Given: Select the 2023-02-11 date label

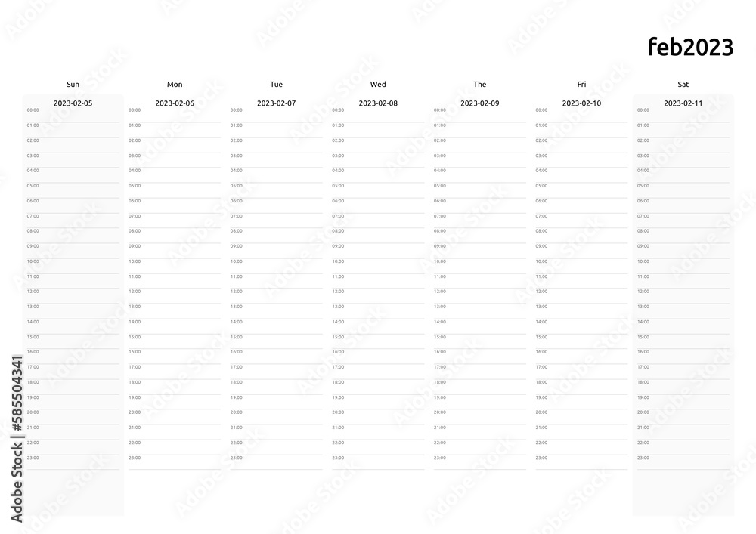Looking at the screenshot, I should coord(683,103).
